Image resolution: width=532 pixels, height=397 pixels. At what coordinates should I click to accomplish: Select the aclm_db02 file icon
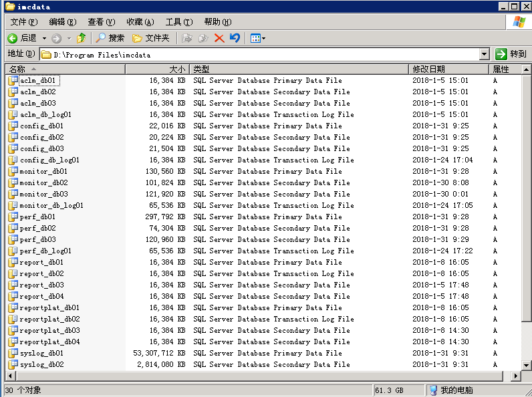pyautogui.click(x=13, y=92)
